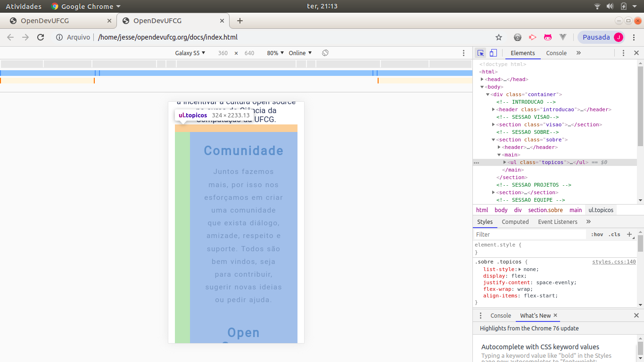This screenshot has height=362, width=644.
Task: Open device toolbar more options menu
Action: click(463, 53)
